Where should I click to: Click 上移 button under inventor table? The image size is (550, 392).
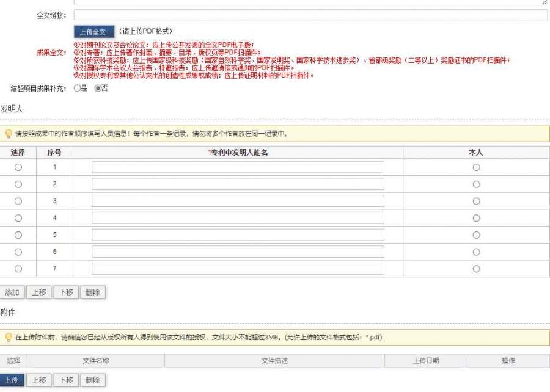click(x=38, y=292)
